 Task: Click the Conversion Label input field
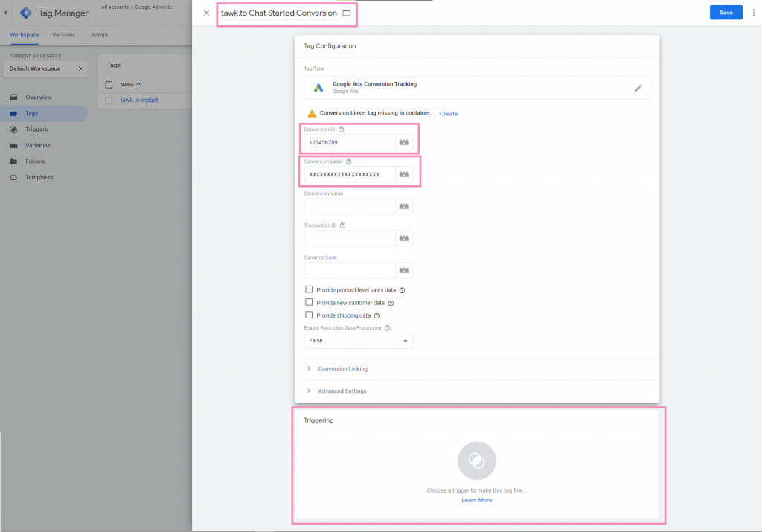tap(350, 174)
